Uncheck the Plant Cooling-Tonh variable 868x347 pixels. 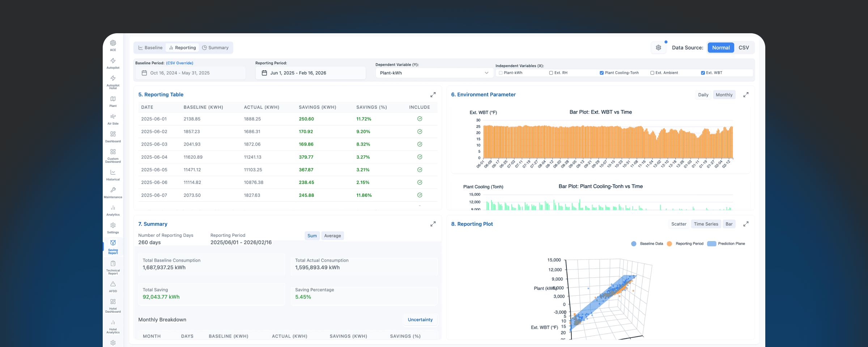[x=601, y=73]
